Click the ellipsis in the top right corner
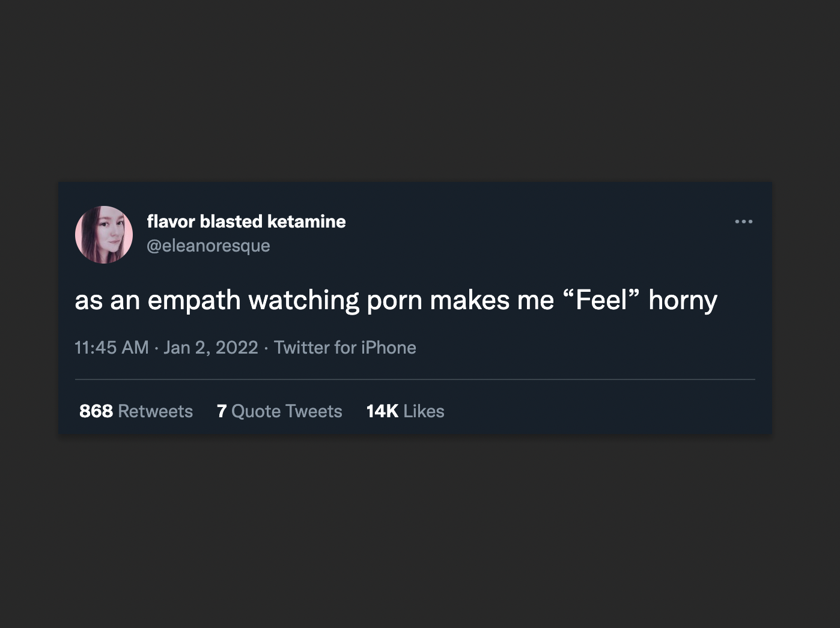The height and width of the screenshot is (628, 840). pos(744,221)
